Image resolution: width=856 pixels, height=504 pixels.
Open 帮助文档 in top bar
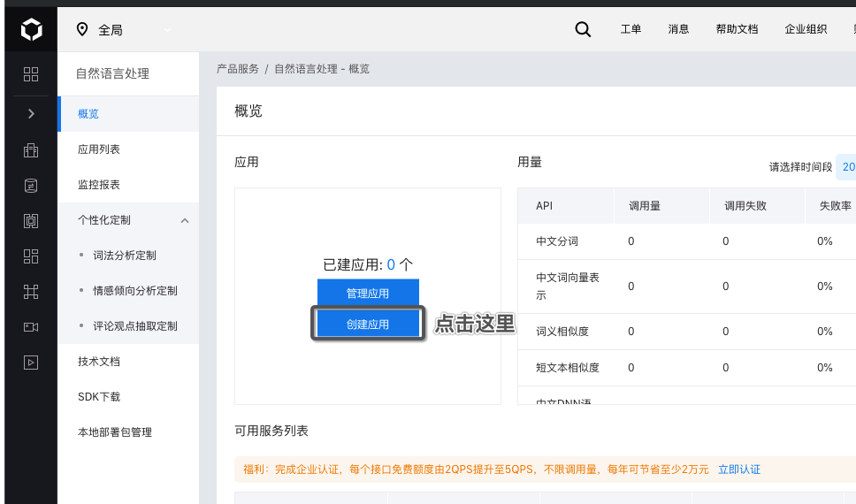click(x=737, y=29)
